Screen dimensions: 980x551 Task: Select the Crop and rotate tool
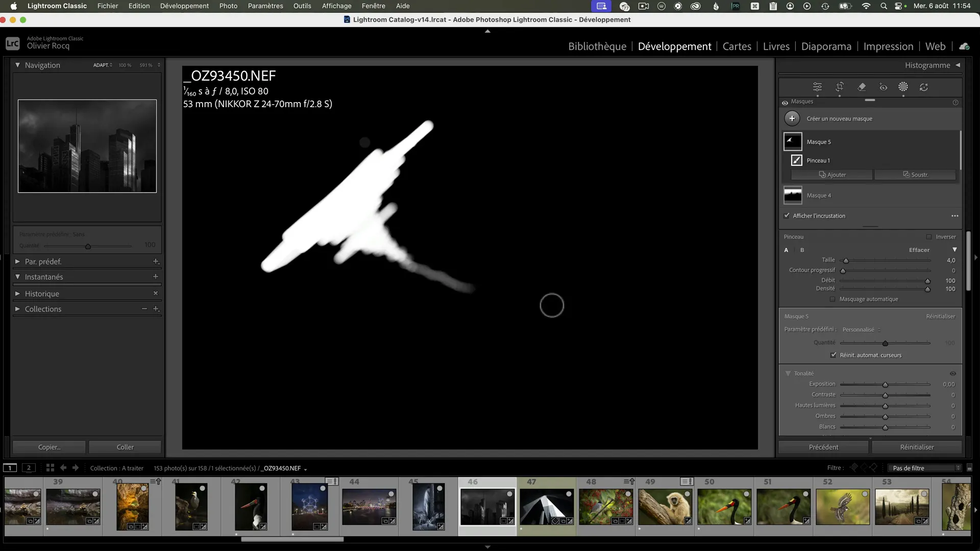[x=840, y=87]
